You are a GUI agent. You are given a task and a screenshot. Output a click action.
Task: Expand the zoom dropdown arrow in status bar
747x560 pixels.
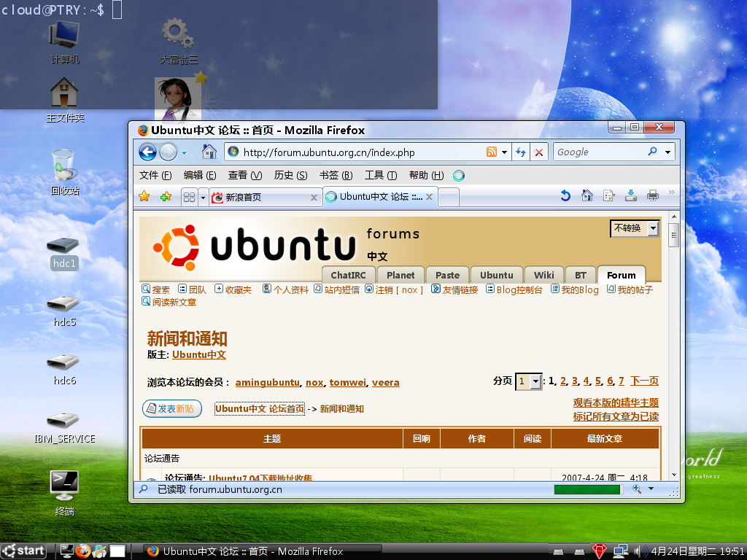click(x=651, y=489)
